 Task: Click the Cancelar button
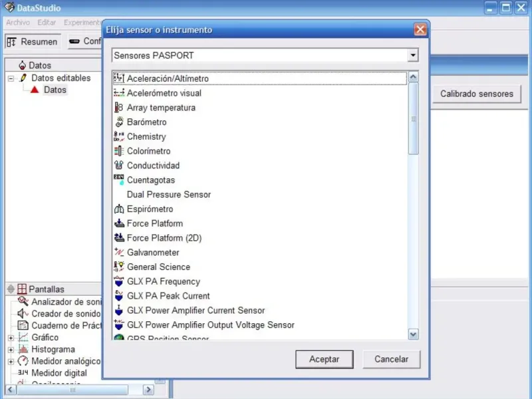[391, 359]
